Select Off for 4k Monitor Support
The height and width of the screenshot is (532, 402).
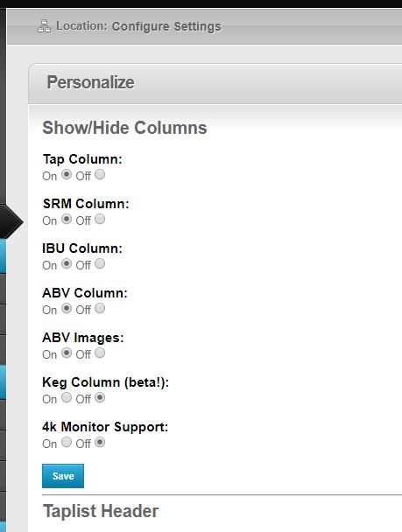pyautogui.click(x=100, y=442)
